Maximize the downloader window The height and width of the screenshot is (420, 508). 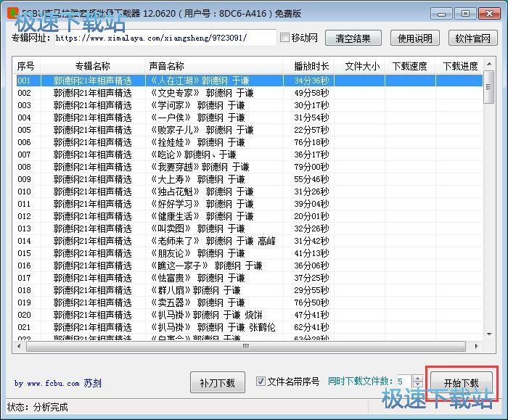[465, 14]
